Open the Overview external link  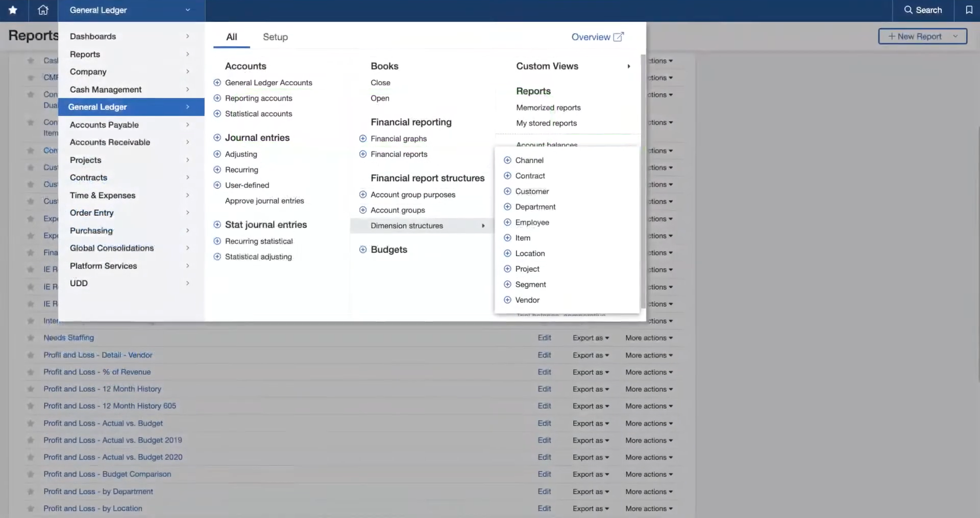pyautogui.click(x=597, y=37)
